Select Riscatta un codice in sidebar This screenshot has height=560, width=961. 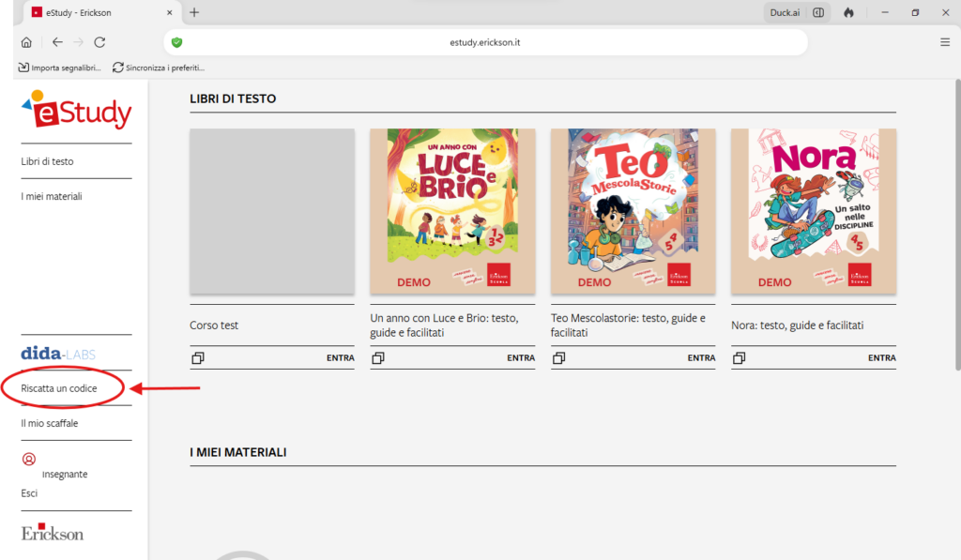[x=59, y=387]
